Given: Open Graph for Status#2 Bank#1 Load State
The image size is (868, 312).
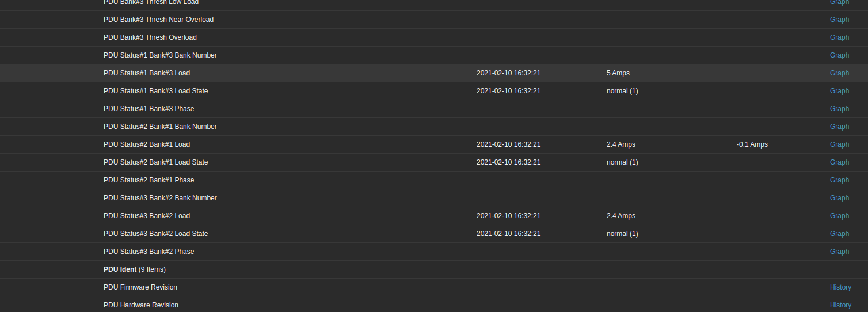Looking at the screenshot, I should [839, 162].
